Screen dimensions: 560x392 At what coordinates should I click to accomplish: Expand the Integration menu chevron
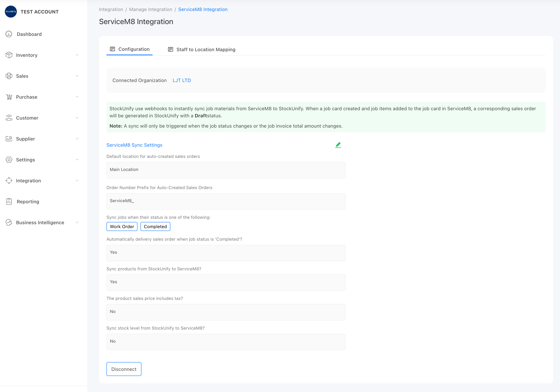[77, 181]
